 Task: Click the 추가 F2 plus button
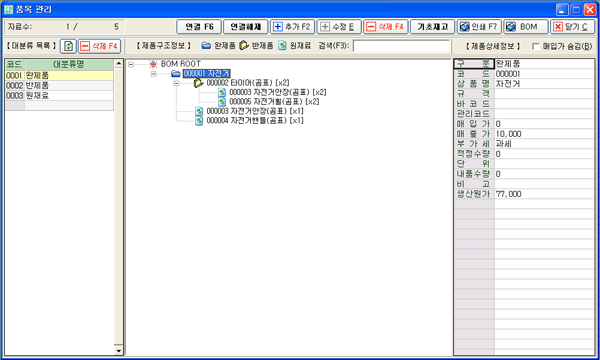click(x=292, y=27)
